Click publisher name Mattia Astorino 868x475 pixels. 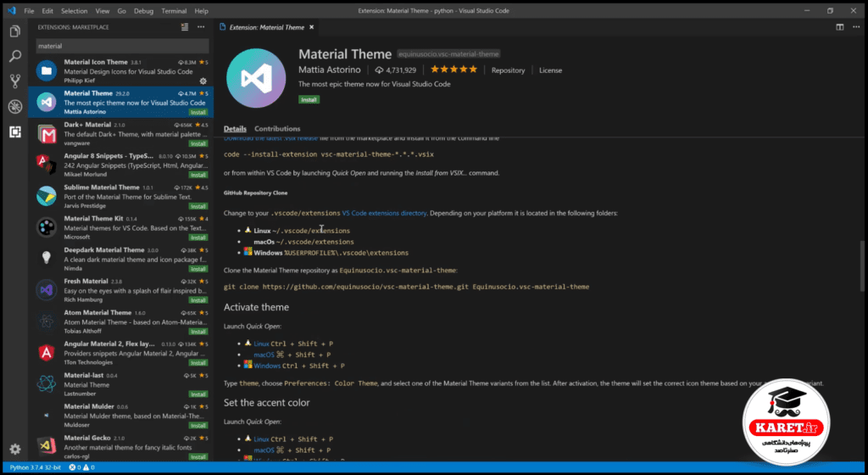click(330, 70)
